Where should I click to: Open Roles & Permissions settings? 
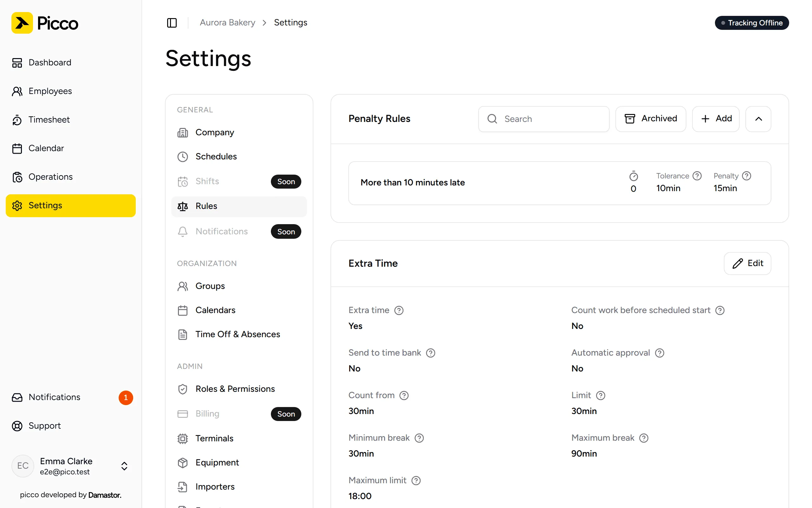239,389
